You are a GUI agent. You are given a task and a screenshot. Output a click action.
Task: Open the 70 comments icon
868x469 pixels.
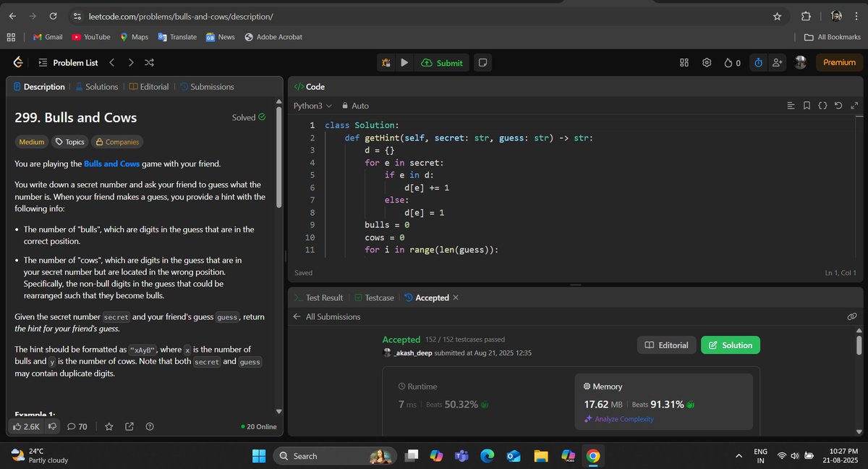[x=77, y=426]
